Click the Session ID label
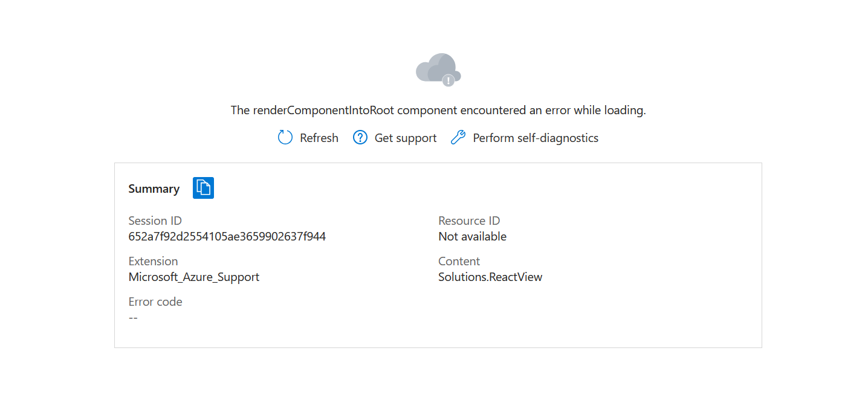Screen dimensions: 868x397 pyautogui.click(x=155, y=221)
